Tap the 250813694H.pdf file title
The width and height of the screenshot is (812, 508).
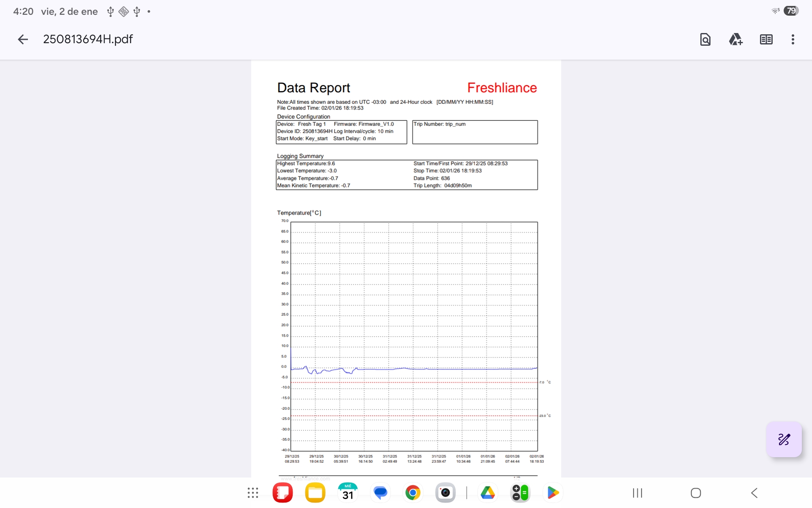[x=88, y=39]
